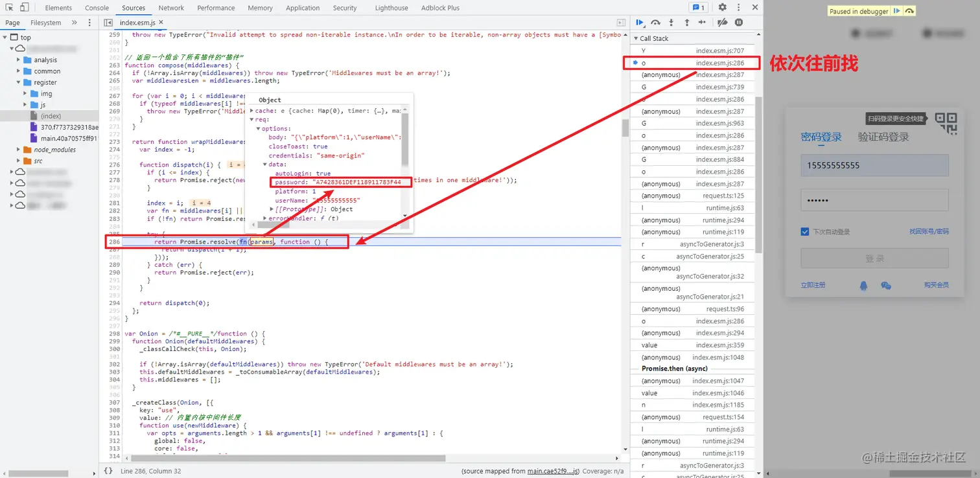Click the WeChat login icon
The width and height of the screenshot is (980, 478).
pos(886,285)
